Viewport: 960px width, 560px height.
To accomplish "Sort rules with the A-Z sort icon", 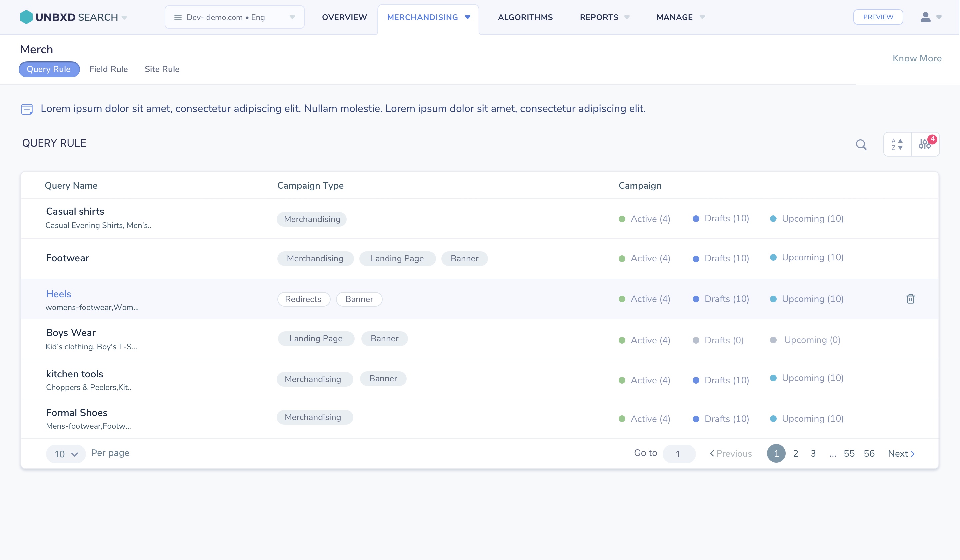I will 897,144.
